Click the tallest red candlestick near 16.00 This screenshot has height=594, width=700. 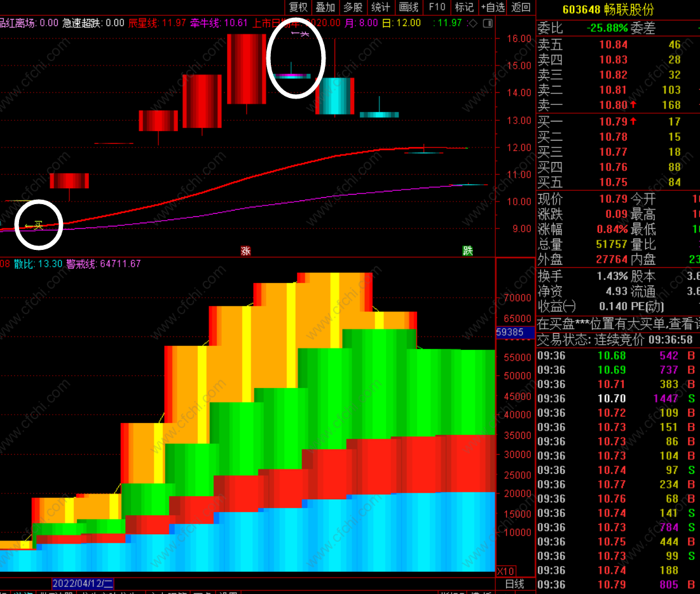click(x=247, y=69)
